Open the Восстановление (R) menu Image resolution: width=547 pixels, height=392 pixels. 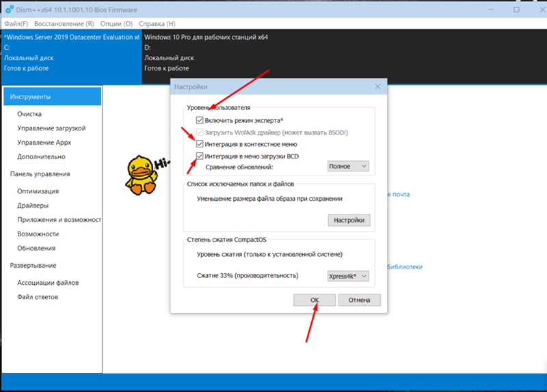click(64, 24)
